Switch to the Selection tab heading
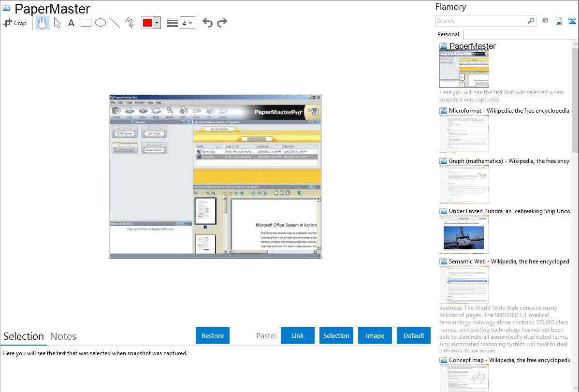The height and width of the screenshot is (392, 579). click(24, 336)
